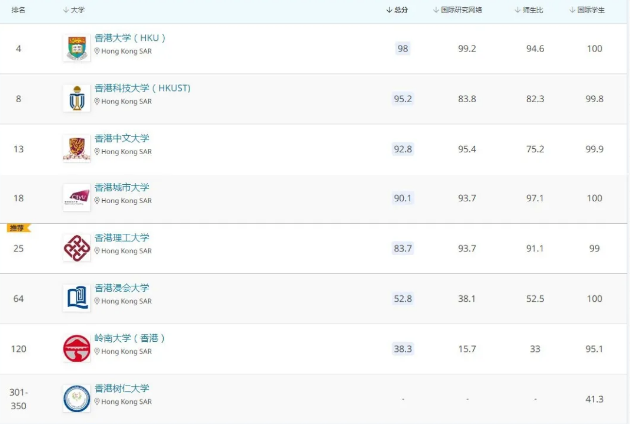Click total score 52.8 for 香港浸会大学
This screenshot has width=630, height=424.
(403, 299)
